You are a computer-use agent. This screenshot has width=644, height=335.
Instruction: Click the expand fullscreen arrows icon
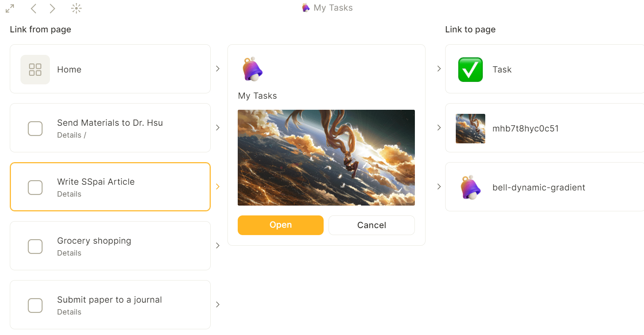coord(10,8)
